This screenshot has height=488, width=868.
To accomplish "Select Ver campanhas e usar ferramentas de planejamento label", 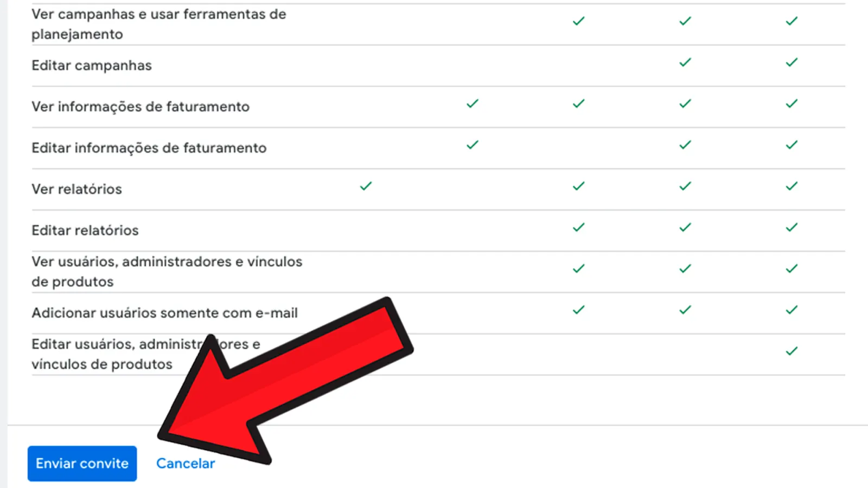I will point(159,24).
